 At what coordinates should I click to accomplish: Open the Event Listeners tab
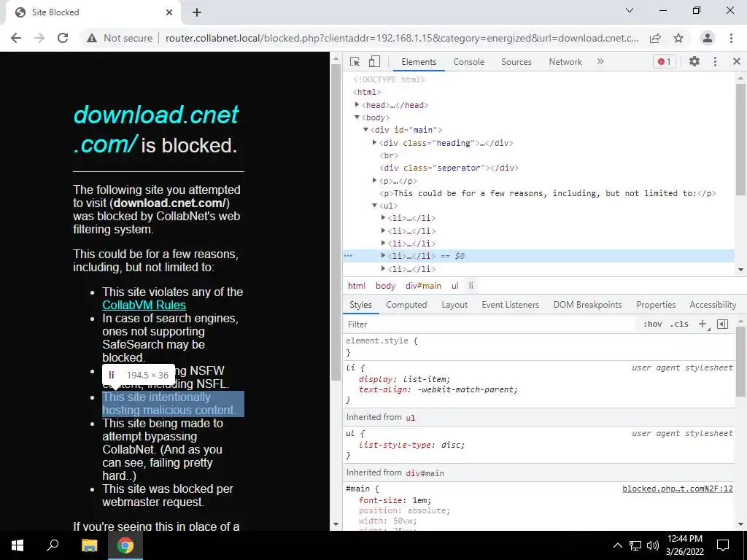point(510,305)
